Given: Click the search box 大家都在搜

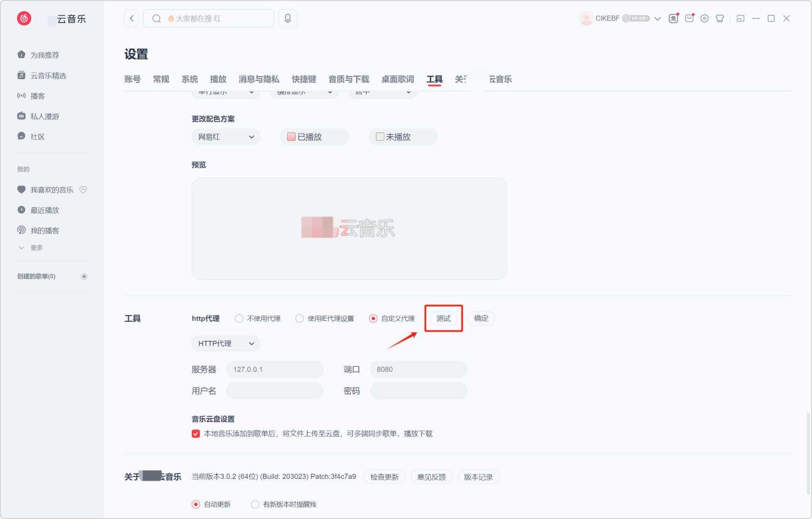Looking at the screenshot, I should [x=209, y=18].
